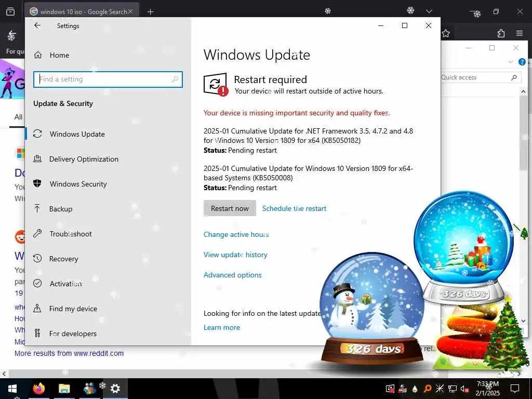Open the Windows Start menu
The height and width of the screenshot is (399, 532).
coord(12,389)
